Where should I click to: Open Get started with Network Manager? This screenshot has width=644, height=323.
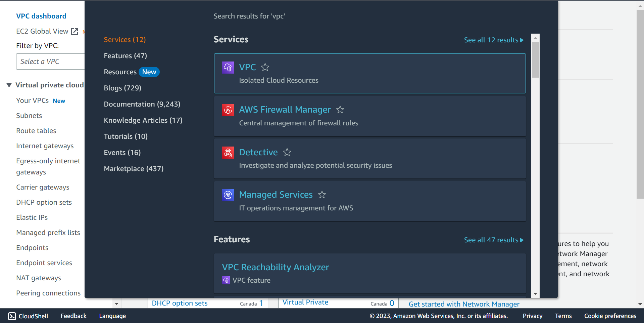(x=464, y=304)
